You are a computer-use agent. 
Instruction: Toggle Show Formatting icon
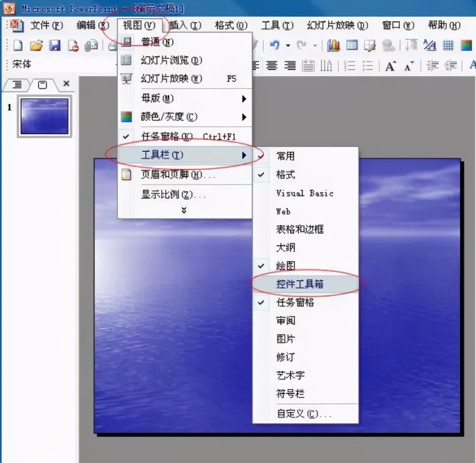[430, 45]
